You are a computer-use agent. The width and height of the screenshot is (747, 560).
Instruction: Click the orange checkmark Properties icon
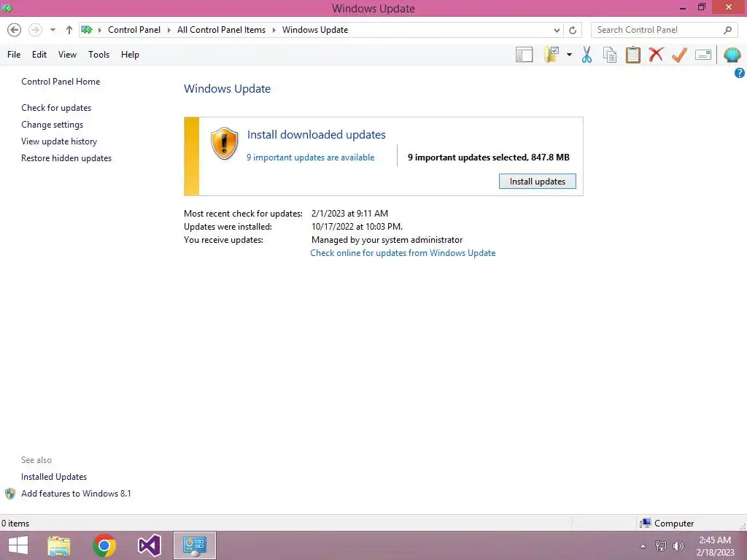679,55
